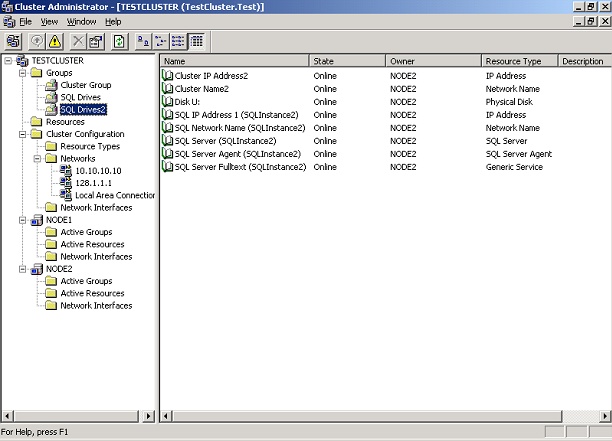Collapse the NODE2 tree node
This screenshot has height=441, width=612.
[23, 269]
